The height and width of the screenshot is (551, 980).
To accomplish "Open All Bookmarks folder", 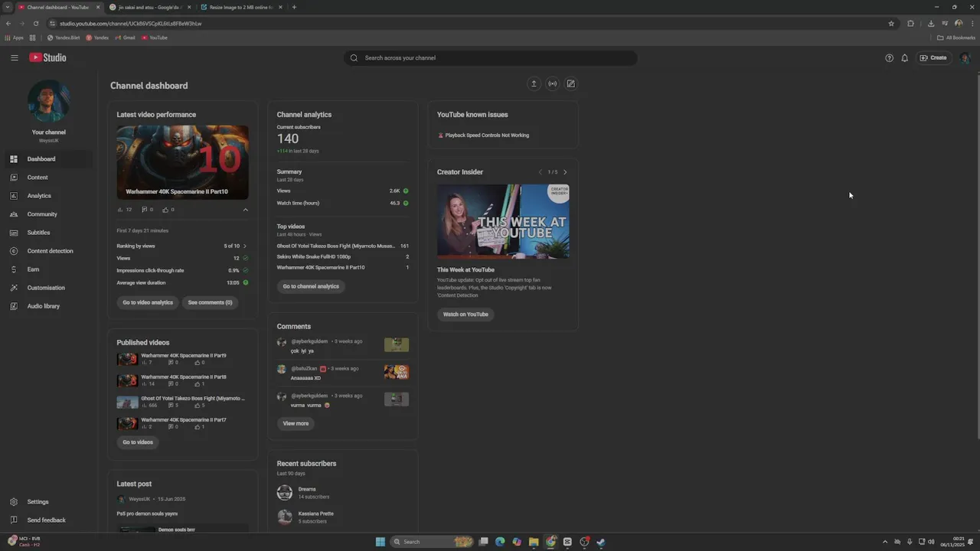I will point(956,37).
